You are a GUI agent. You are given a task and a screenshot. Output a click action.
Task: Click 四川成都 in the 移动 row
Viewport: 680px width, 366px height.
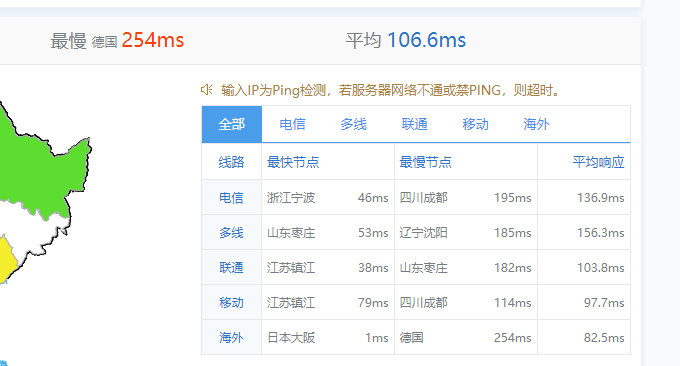click(423, 303)
